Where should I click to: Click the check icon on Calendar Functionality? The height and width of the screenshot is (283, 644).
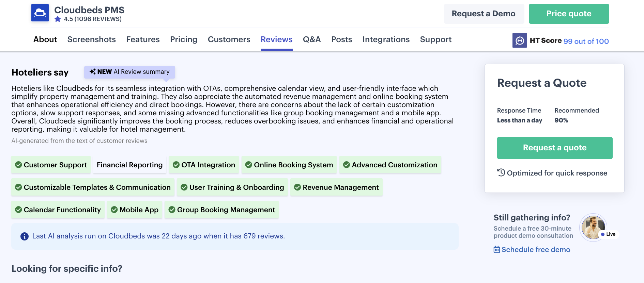click(18, 210)
